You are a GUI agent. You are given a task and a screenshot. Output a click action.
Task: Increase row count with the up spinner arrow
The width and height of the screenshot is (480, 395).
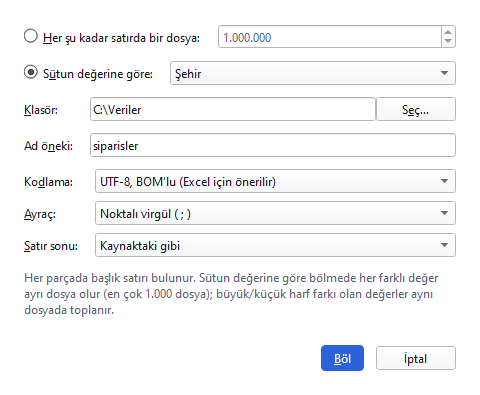[448, 32]
